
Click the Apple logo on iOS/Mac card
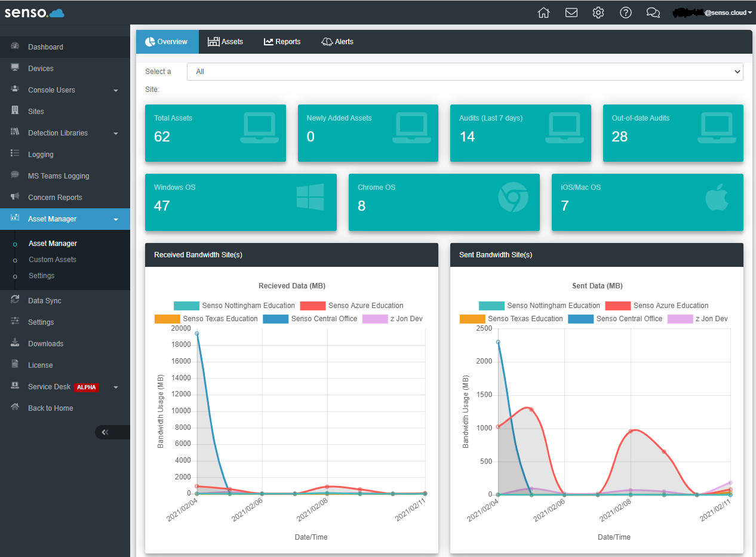(717, 197)
